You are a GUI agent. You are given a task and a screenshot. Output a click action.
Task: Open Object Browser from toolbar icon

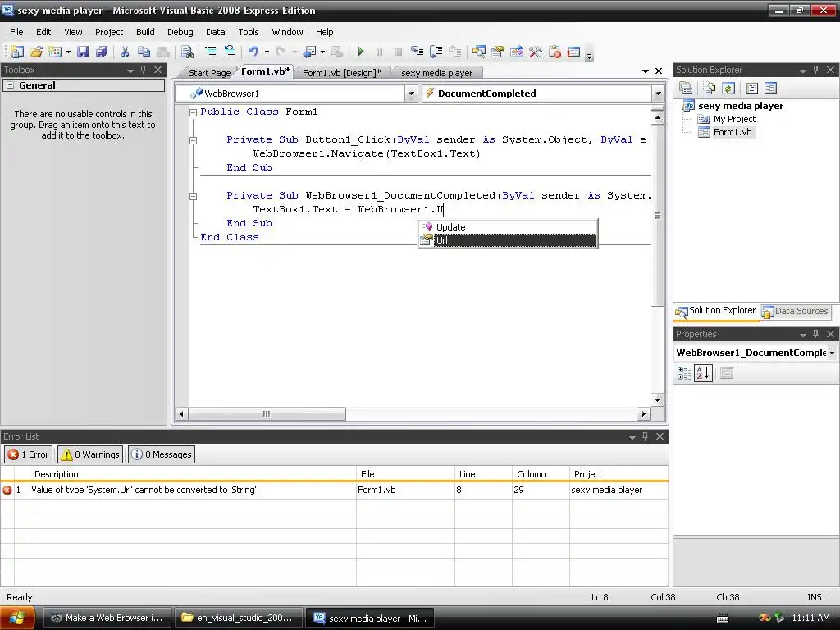[x=517, y=52]
